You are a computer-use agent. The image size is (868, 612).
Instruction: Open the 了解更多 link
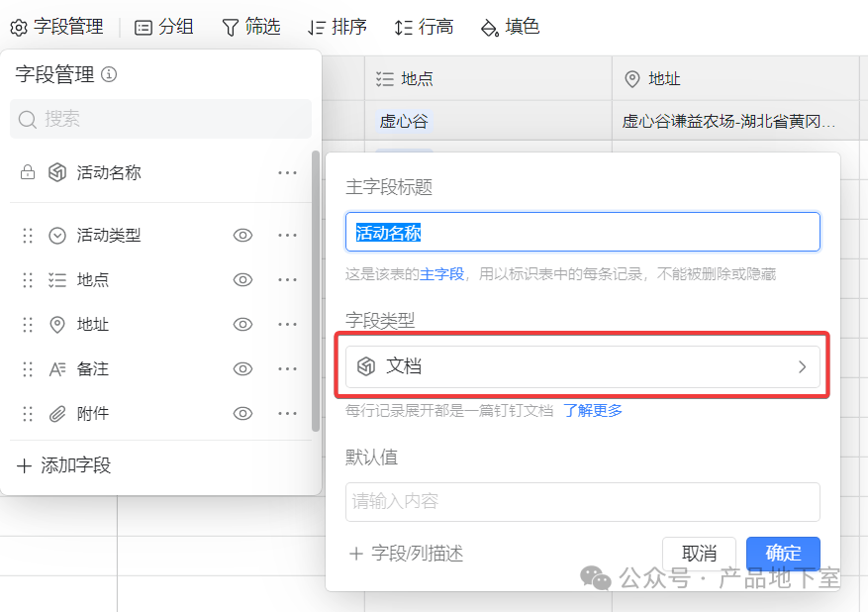click(x=593, y=410)
